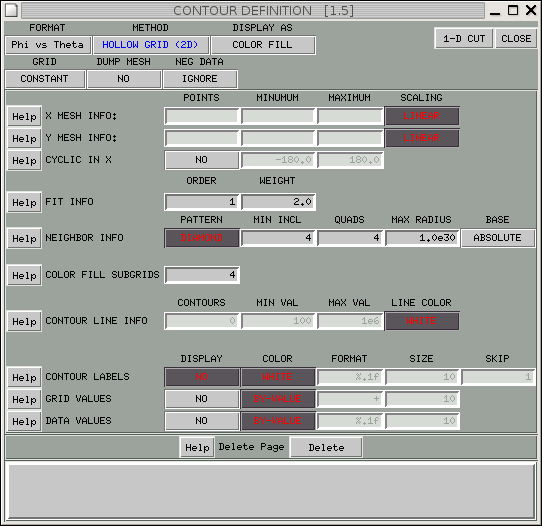The image size is (542, 526).
Task: Click the CONTOURS count field
Action: tap(202, 321)
